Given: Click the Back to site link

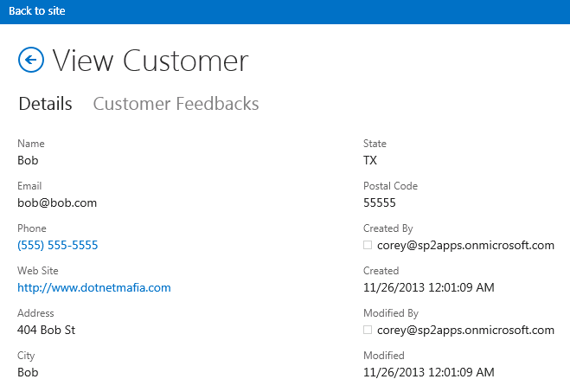Looking at the screenshot, I should (37, 11).
